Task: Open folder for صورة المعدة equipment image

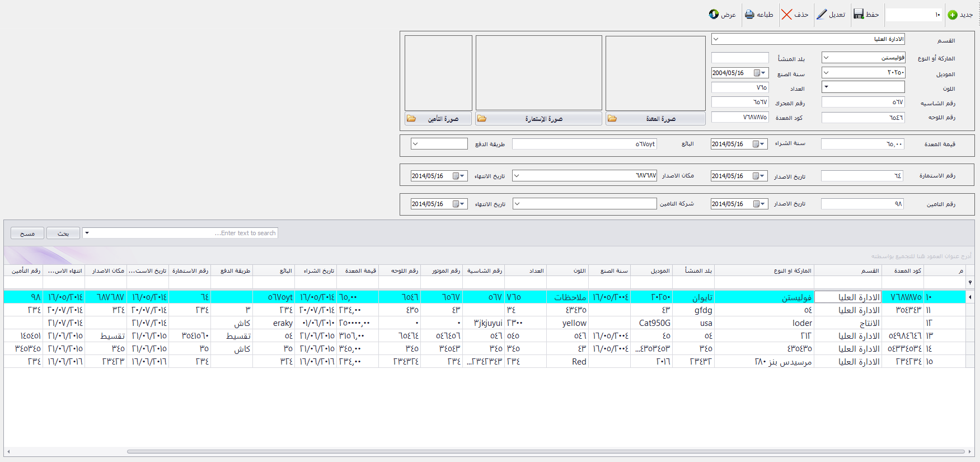Action: pyautogui.click(x=612, y=119)
